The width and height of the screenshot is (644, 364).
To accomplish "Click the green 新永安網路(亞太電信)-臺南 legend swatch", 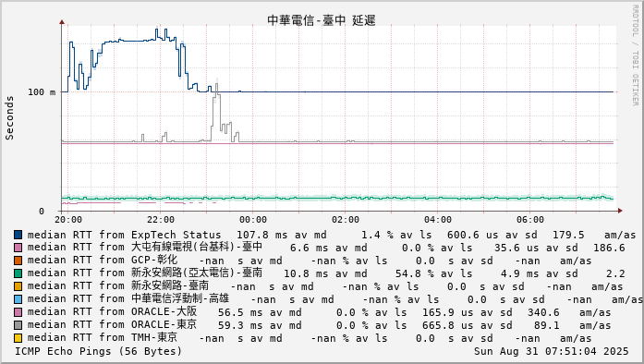I will [18, 273].
